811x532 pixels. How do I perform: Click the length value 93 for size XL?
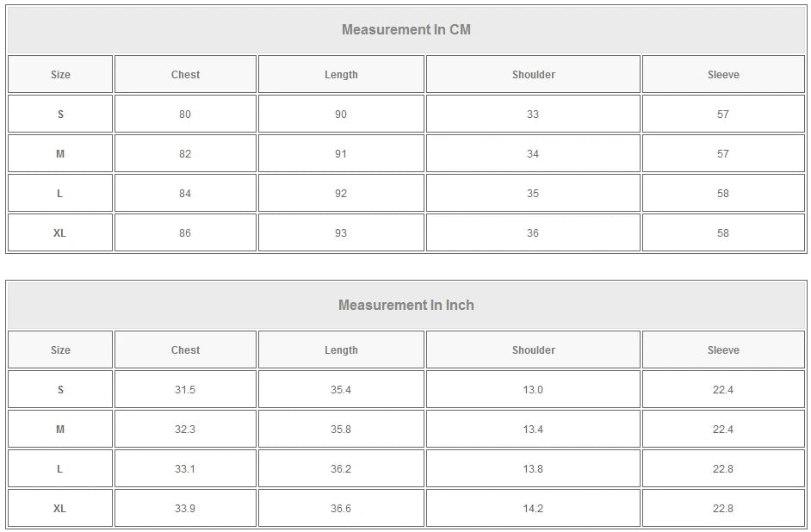click(x=341, y=233)
